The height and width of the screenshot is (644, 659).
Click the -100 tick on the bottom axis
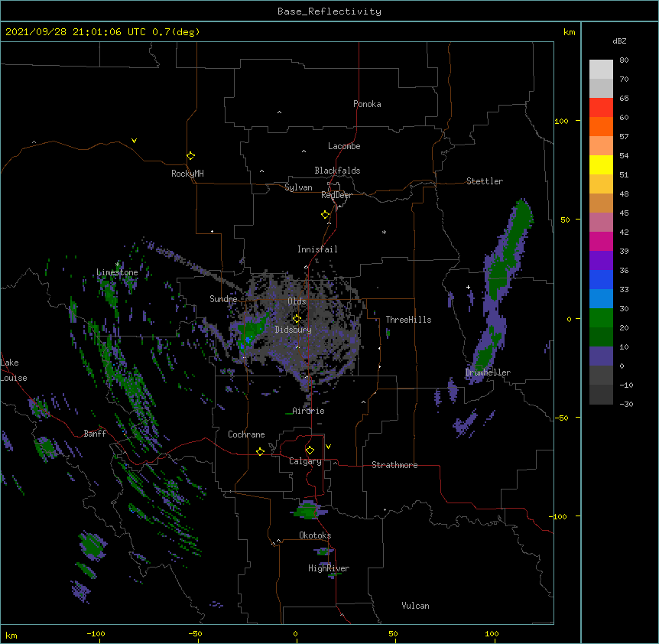96,633
